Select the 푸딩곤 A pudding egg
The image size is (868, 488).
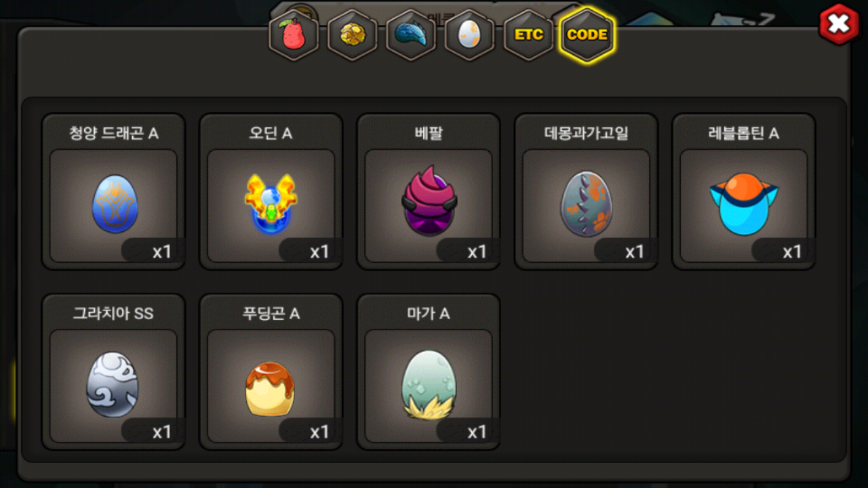tap(270, 388)
